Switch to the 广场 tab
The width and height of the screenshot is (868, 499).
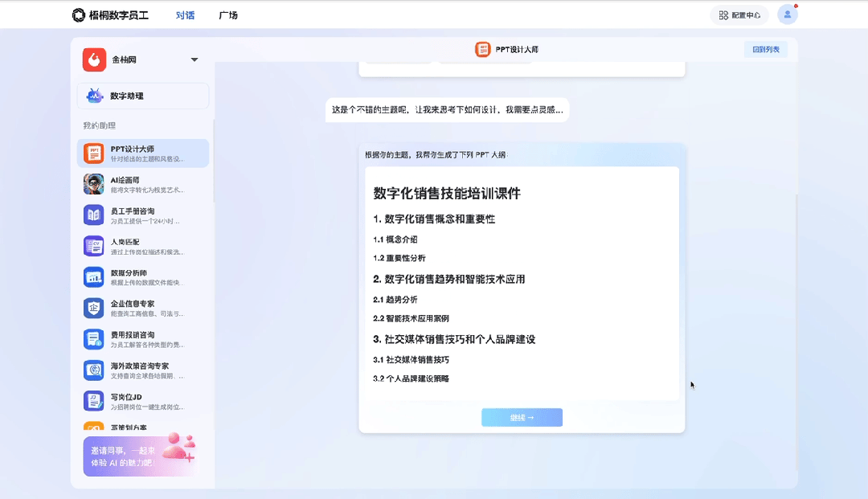click(228, 15)
